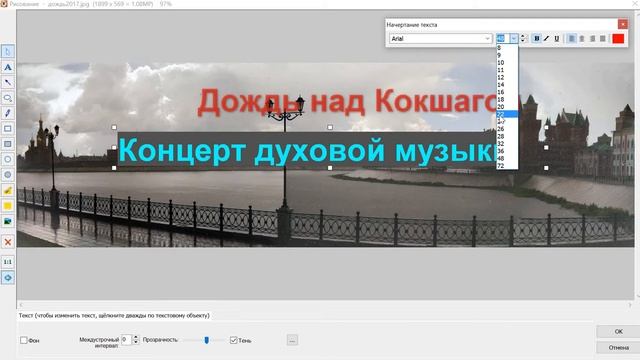640x360 pixels.
Task: Choose font size 32 from list
Action: [x=507, y=143]
